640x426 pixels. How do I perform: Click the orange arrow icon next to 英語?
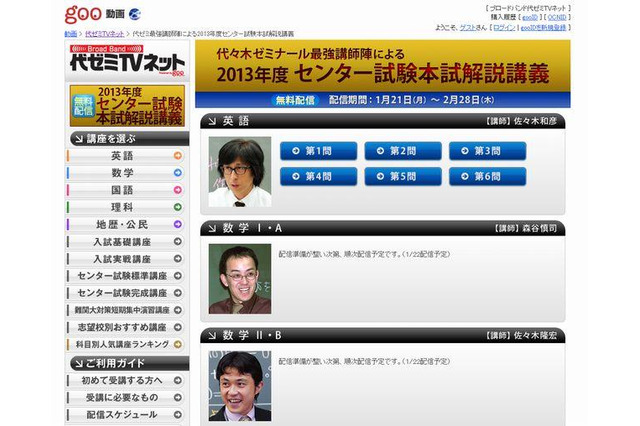pos(178,155)
